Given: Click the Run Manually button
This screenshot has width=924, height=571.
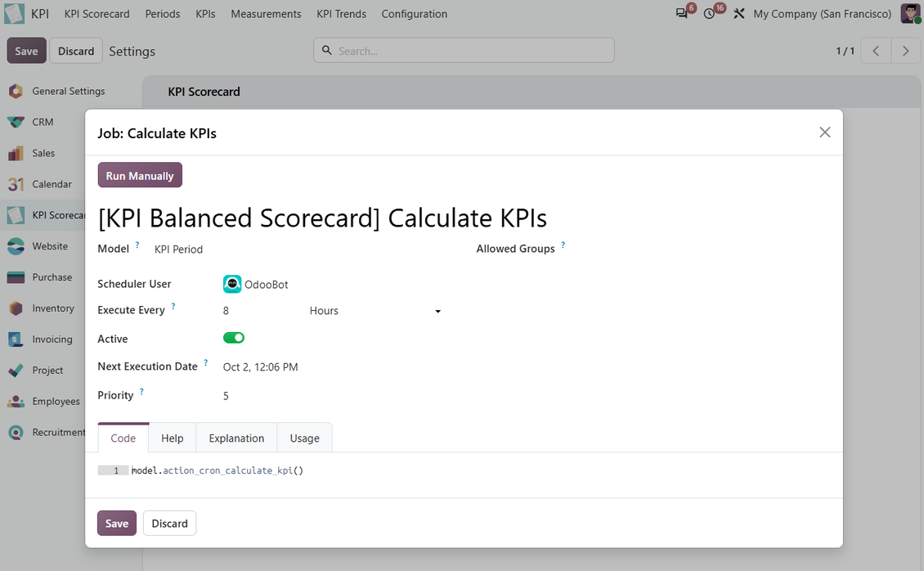Looking at the screenshot, I should point(140,176).
